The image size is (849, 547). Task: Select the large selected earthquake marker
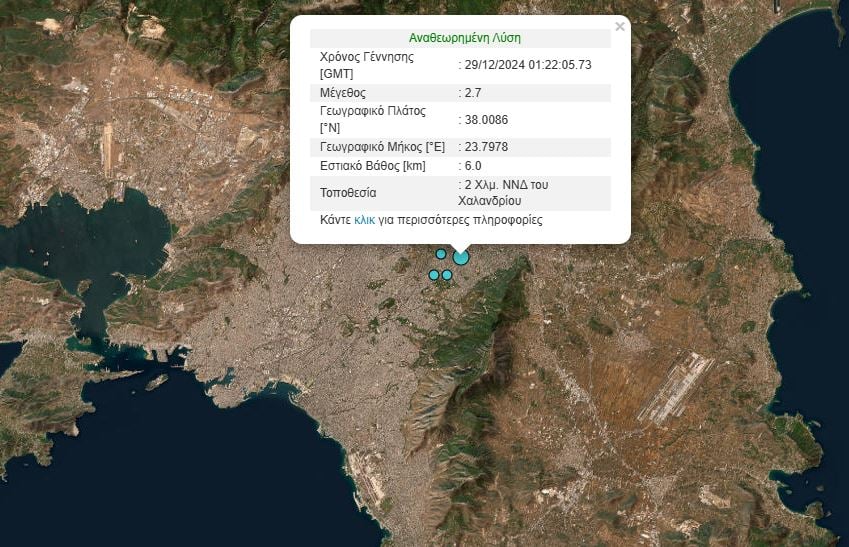coord(461,258)
